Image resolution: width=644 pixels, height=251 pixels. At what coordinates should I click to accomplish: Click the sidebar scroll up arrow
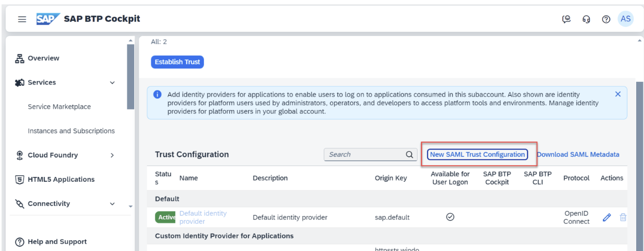pyautogui.click(x=130, y=41)
